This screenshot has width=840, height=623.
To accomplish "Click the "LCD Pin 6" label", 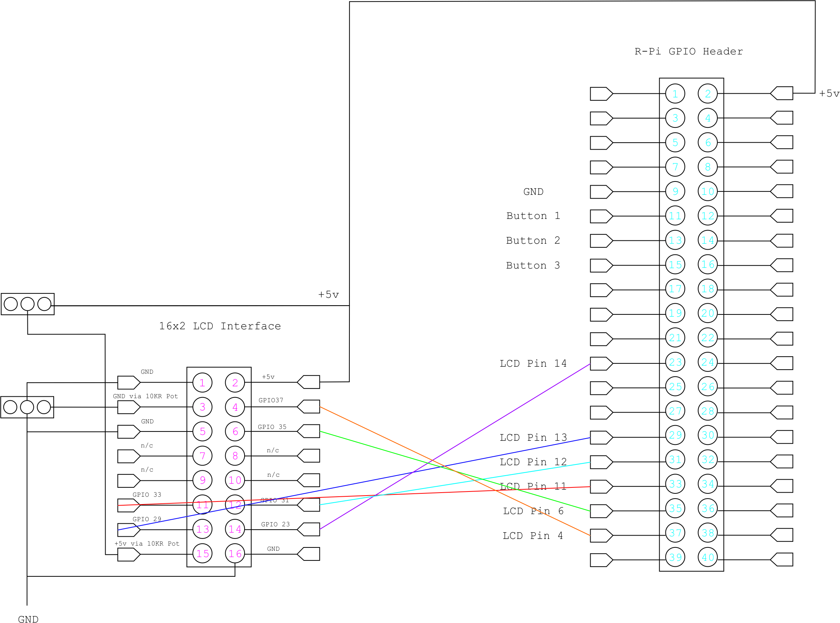I will tap(533, 511).
